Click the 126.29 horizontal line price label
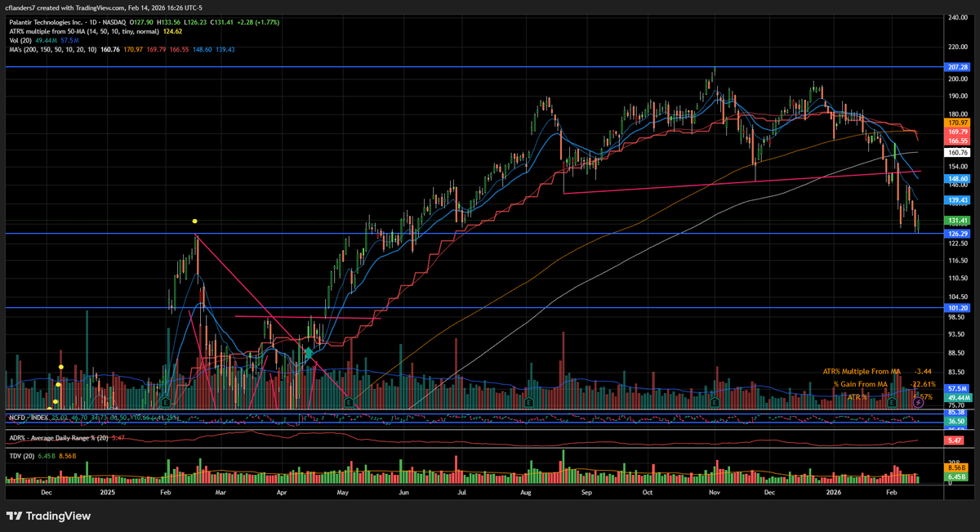The image size is (980, 532). coord(955,234)
